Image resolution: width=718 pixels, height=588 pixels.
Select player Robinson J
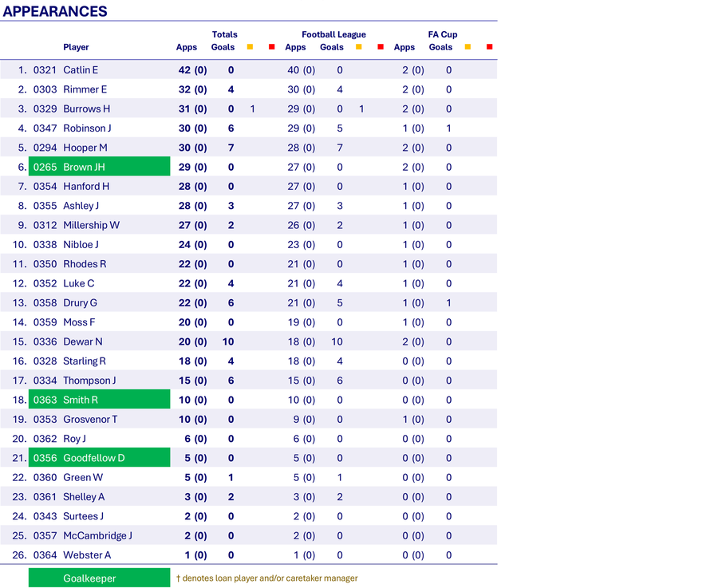pos(87,128)
